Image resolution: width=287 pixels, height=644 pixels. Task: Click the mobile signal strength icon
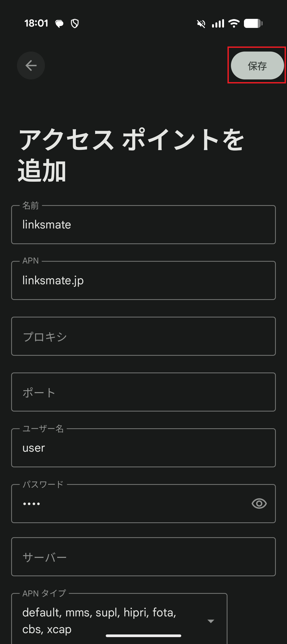pos(217,23)
